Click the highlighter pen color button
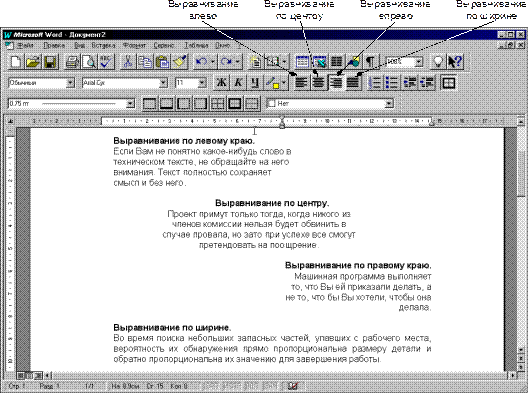529x394 pixels. pyautogui.click(x=273, y=83)
